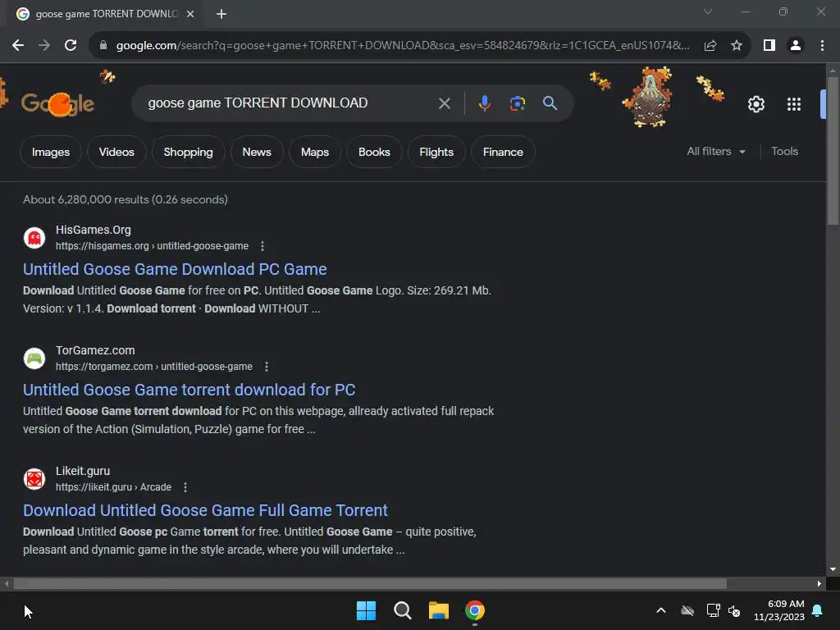
Task: Click the likeit.guru Arcade URL breadcrumb
Action: 113,487
